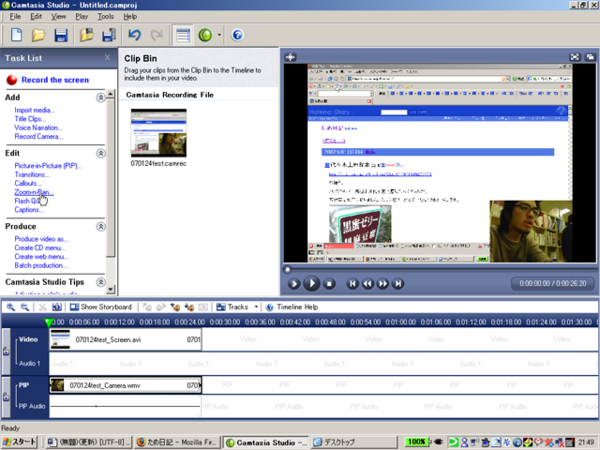Click the Import media link

[x=34, y=110]
